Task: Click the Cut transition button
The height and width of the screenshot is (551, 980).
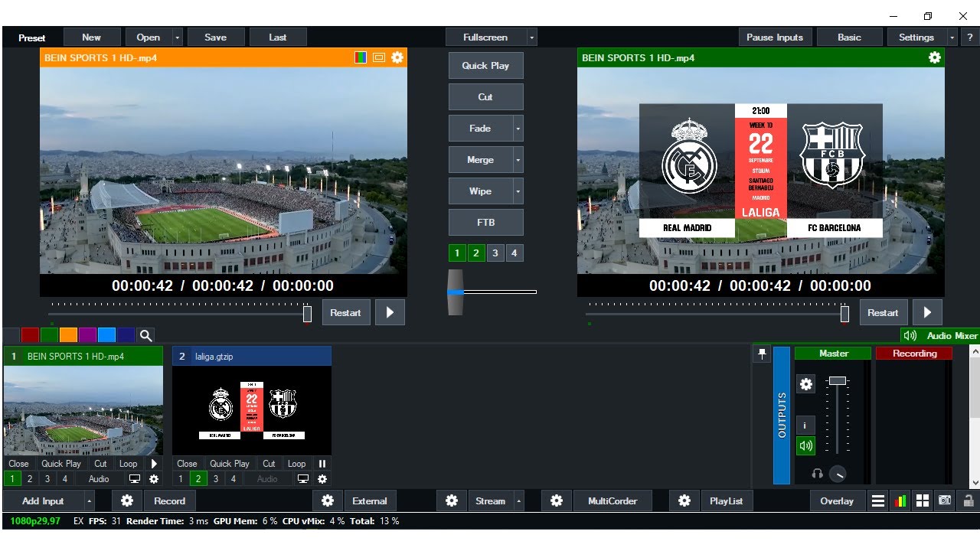Action: (485, 97)
